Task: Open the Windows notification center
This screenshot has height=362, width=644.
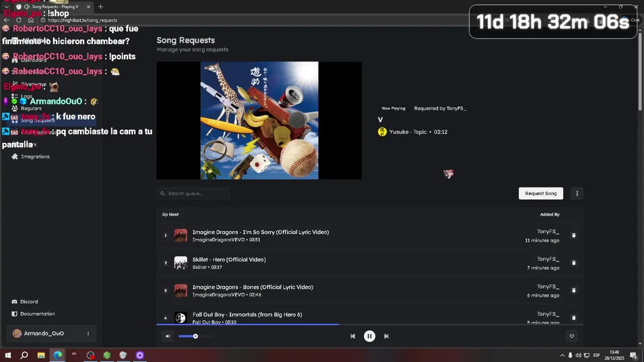Action: (633, 355)
